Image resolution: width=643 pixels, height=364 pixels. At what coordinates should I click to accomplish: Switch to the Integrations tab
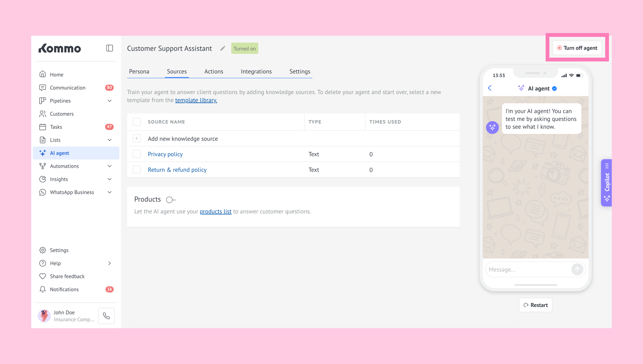tap(256, 71)
